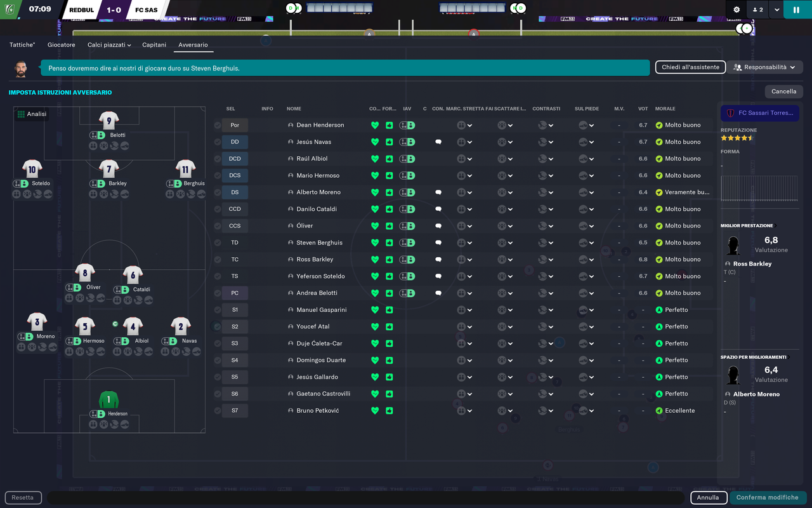Image resolution: width=812 pixels, height=508 pixels.
Task: Expand the Calci piazzati menu
Action: pyautogui.click(x=109, y=45)
